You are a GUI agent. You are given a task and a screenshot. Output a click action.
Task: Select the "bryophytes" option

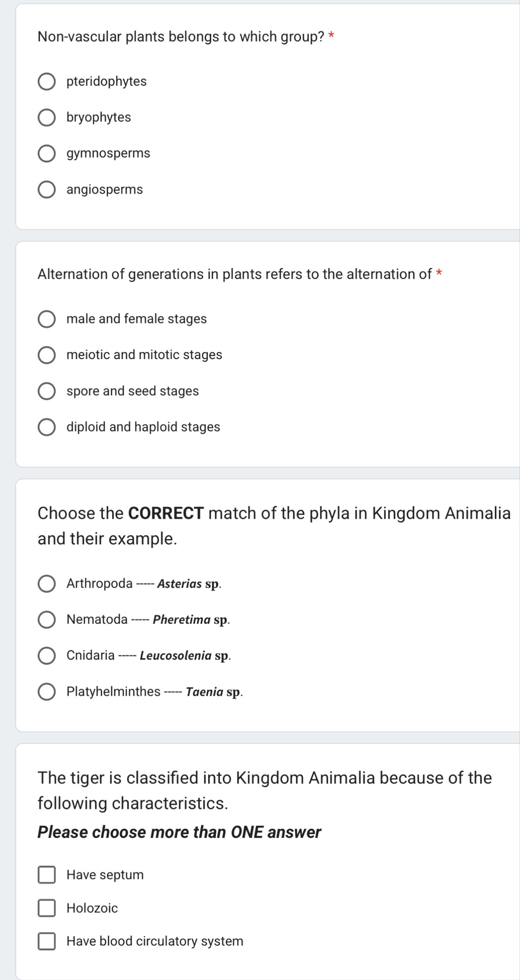(47, 118)
